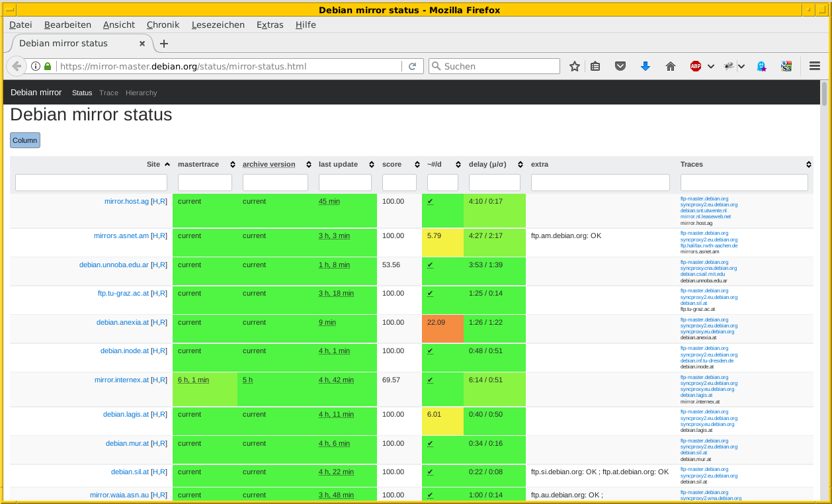Open the debian.anexia.at mirror link
This screenshot has height=504, width=832.
tap(122, 322)
